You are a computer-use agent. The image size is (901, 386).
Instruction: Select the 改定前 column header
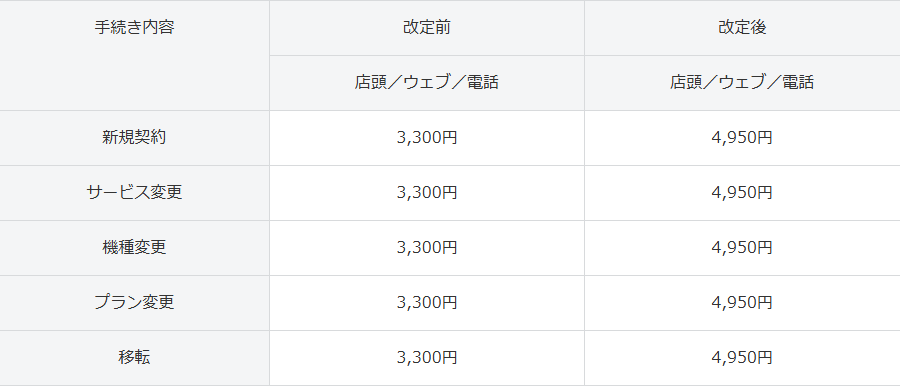point(427,28)
